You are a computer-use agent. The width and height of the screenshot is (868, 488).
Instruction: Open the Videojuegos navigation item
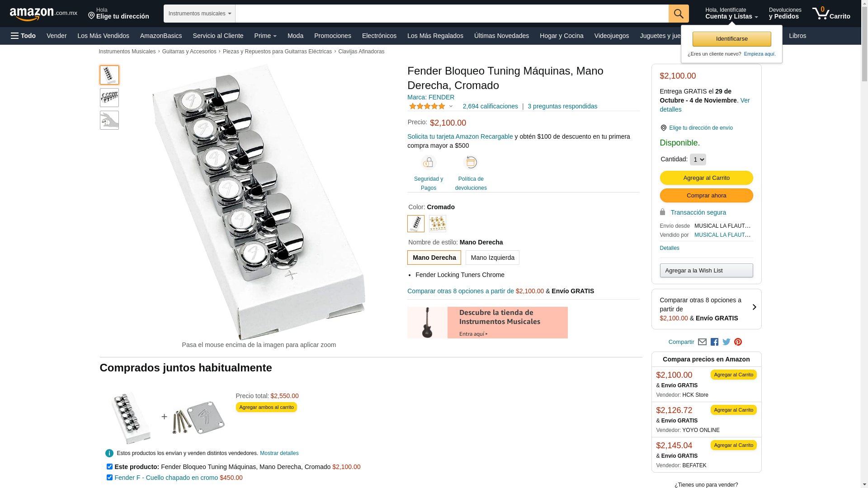click(611, 36)
